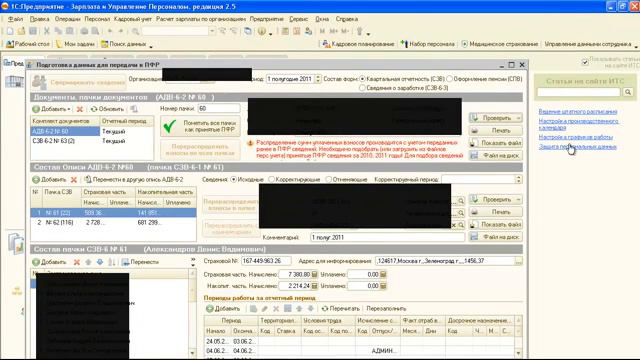Open Мои задачи from the toolbar
This screenshot has height=360, width=640.
point(75,44)
